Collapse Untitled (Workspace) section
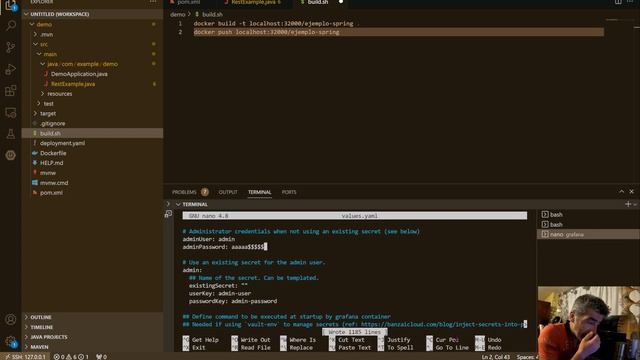This screenshot has width=640, height=360. click(92, 14)
